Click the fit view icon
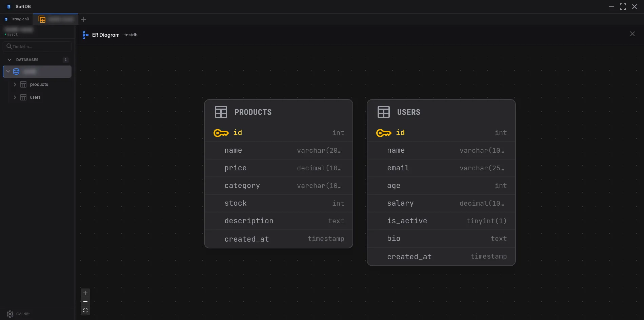The image size is (644, 320). click(x=85, y=310)
